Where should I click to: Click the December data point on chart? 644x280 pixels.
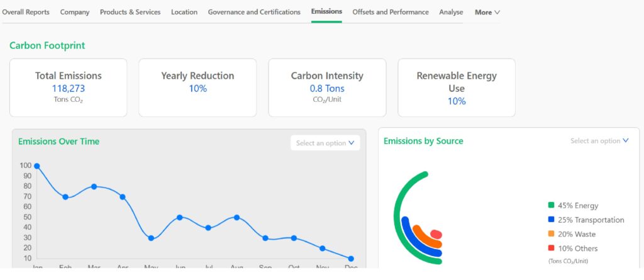(x=351, y=259)
